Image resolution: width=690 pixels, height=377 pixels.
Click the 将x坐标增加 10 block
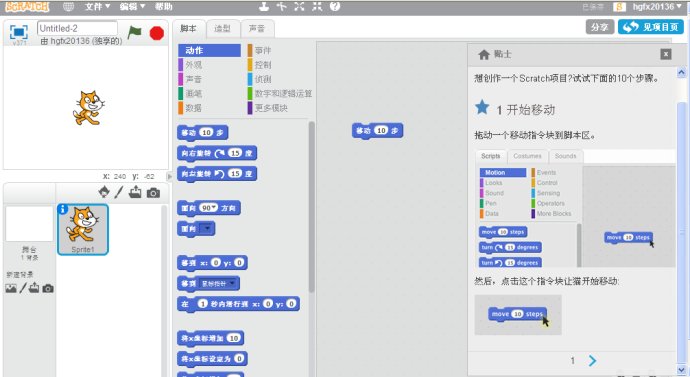point(210,338)
